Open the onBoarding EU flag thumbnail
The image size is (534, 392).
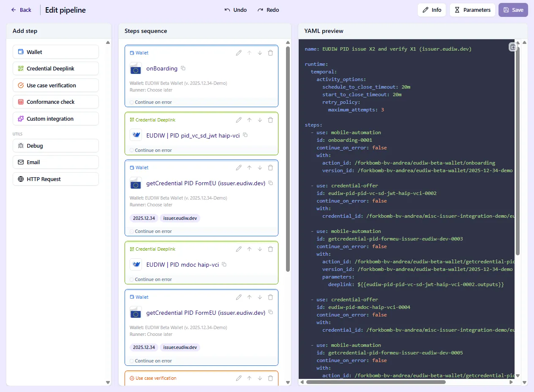(136, 68)
